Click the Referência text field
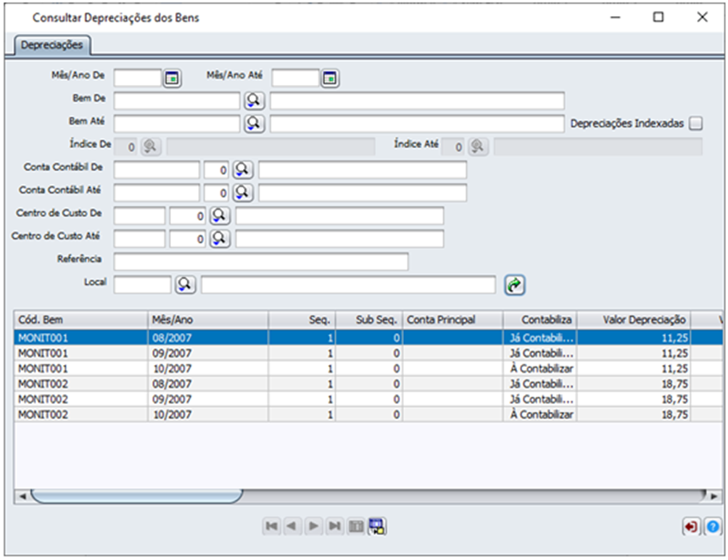Viewport: 728px width, 560px height. [x=261, y=262]
